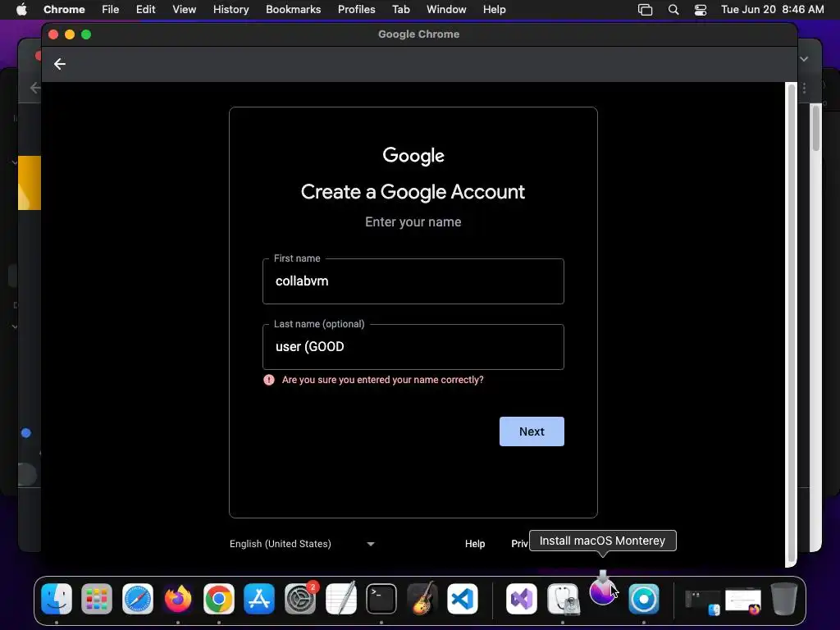Viewport: 840px width, 630px height.
Task: Click the date and time in the menu bar
Action: tap(772, 10)
